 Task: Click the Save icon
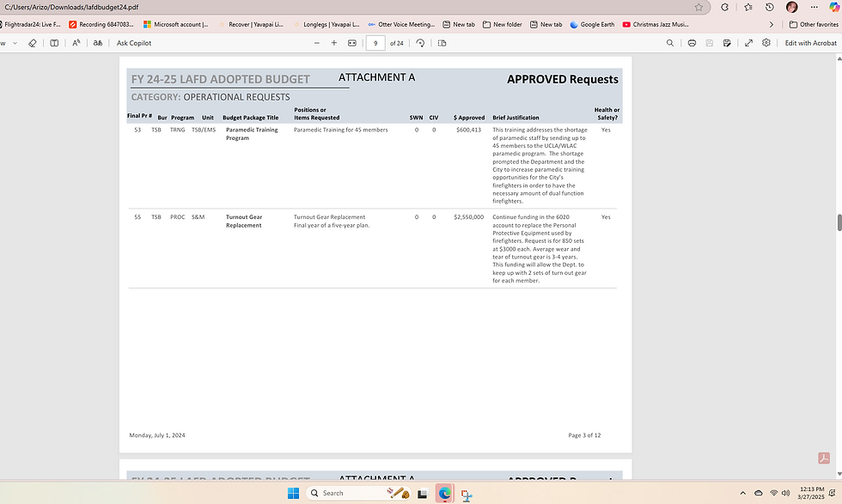pyautogui.click(x=710, y=43)
